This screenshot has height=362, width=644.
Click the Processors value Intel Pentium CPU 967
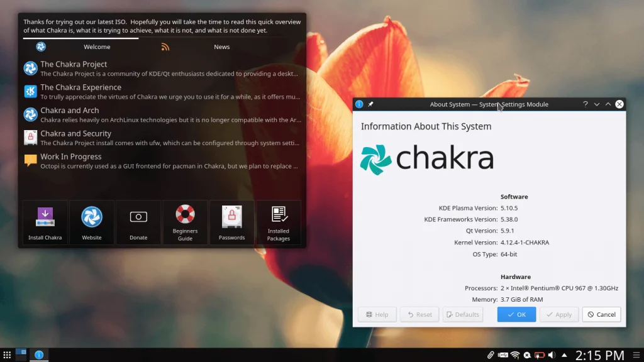559,288
